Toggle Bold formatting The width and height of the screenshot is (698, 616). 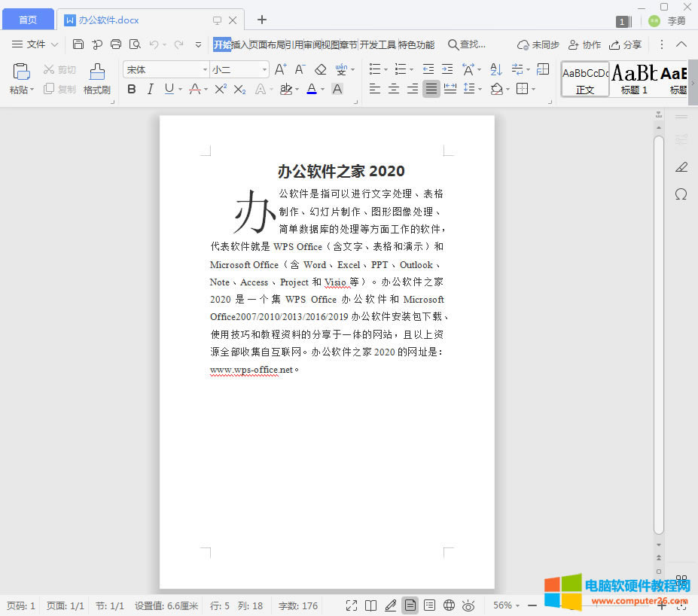coord(132,89)
